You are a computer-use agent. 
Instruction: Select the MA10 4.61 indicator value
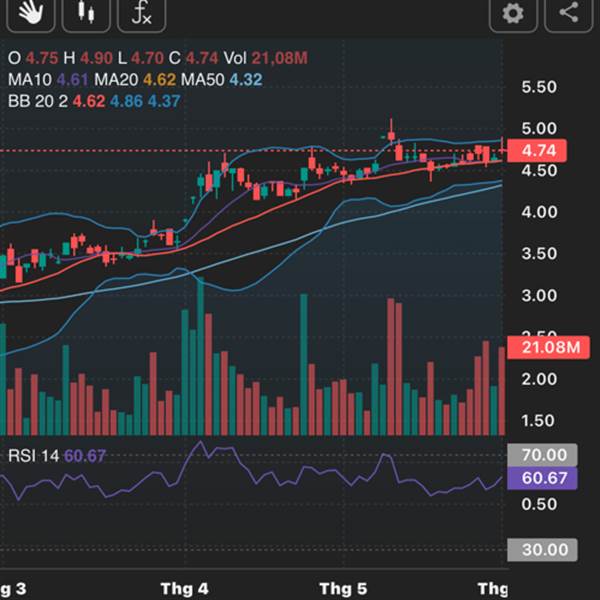(49, 80)
